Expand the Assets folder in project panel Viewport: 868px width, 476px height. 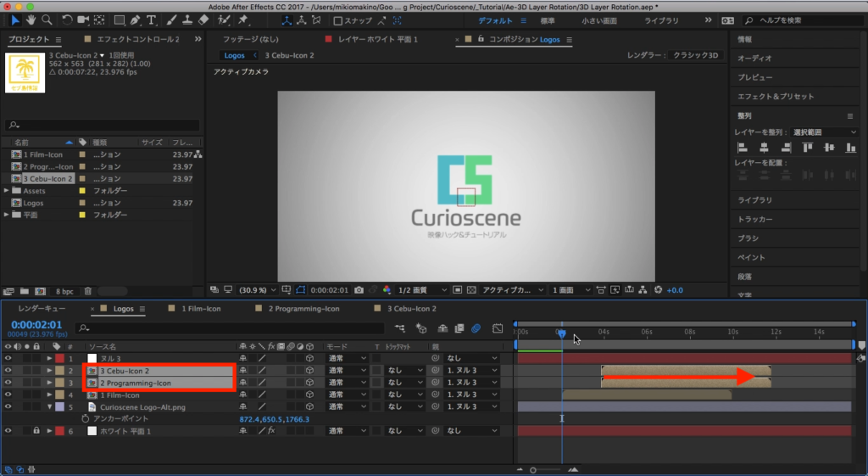pos(7,191)
